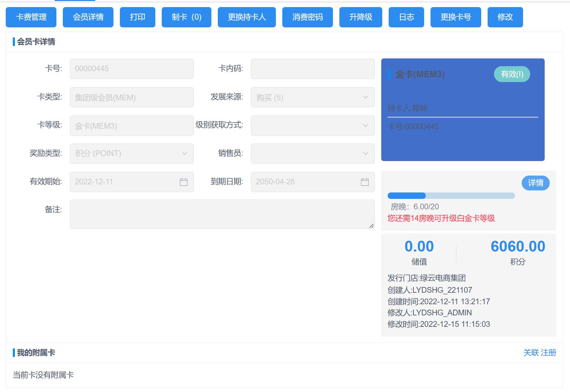Open calendar icon in 到期日期 field
The image size is (570, 392).
(x=365, y=182)
